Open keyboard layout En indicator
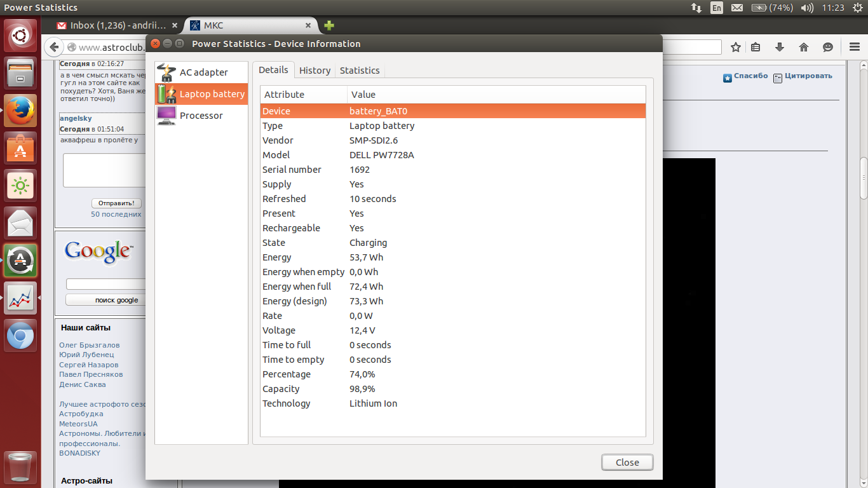The image size is (868, 488). coord(717,8)
